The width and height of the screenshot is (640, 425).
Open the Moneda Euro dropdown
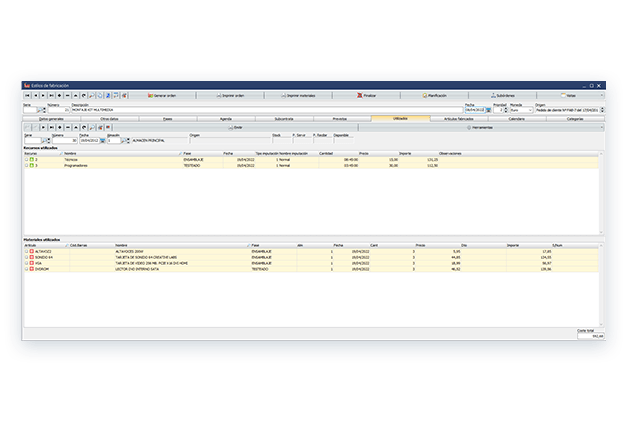531,109
